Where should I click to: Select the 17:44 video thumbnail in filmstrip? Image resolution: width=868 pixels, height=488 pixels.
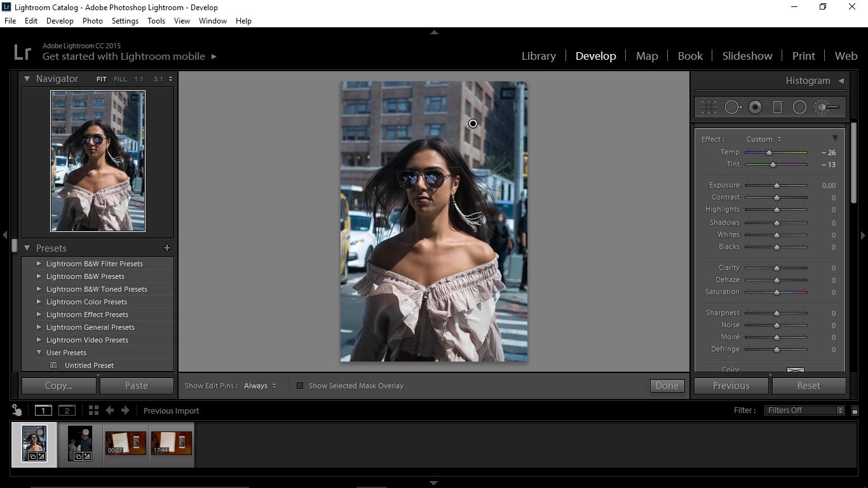pos(172,443)
